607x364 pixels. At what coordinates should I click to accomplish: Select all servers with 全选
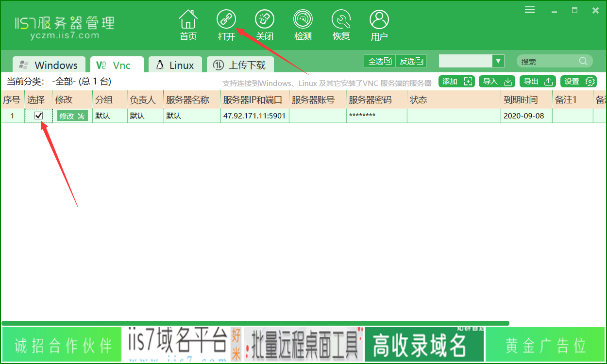click(x=379, y=61)
